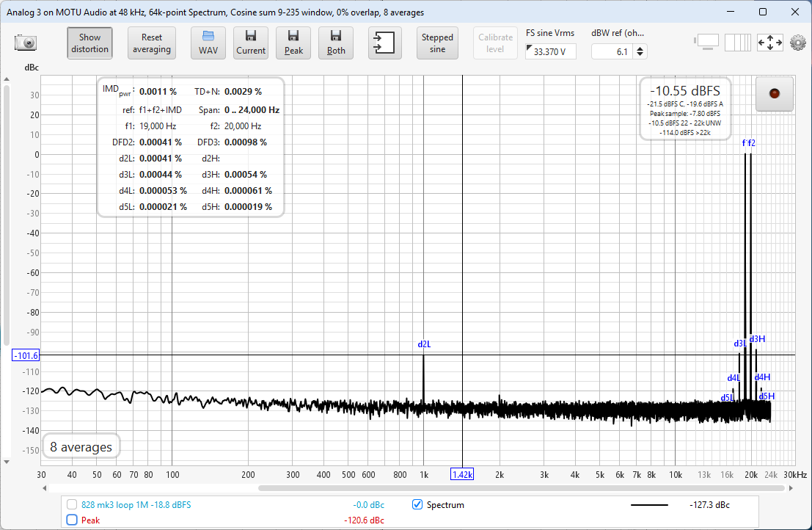Screen dimensions: 812x530
Task: Click the right arrow of the horizontal scrollbar
Action: [791, 488]
